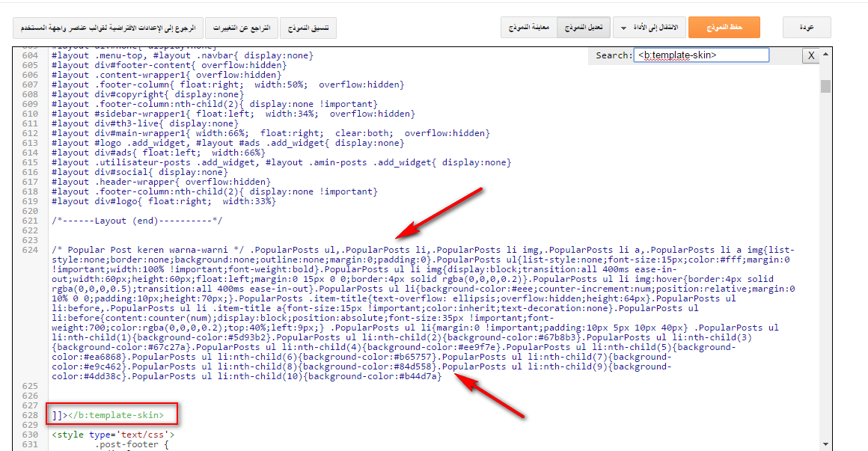Screen dimensions: 868x451
Task: Click the orange Save template button
Action: 724,27
